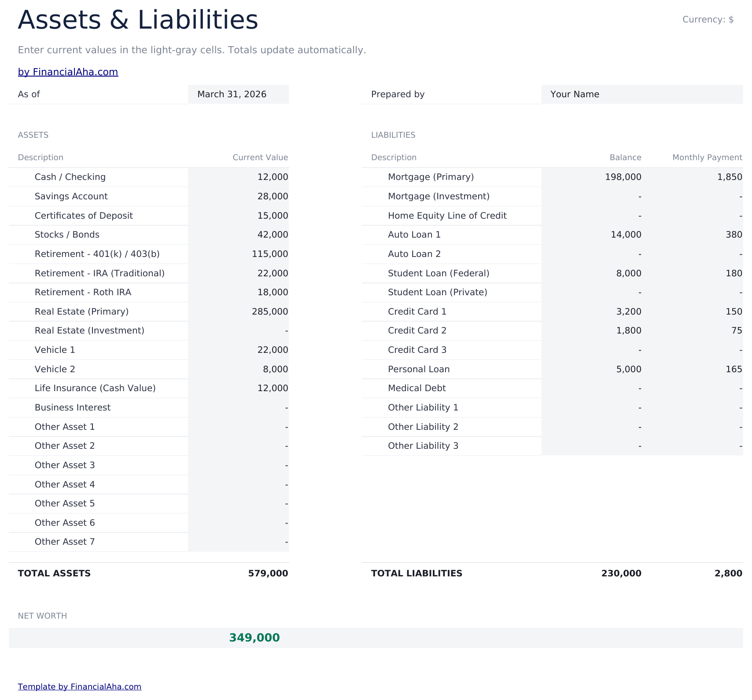The image size is (752, 700).
Task: Select Certificates of Deposit value 15,000
Action: [x=238, y=216]
